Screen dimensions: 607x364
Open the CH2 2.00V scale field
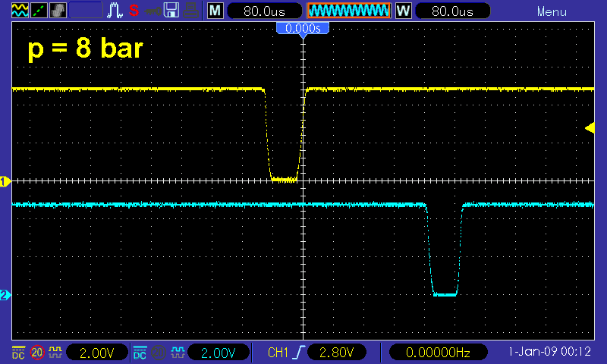[x=219, y=353]
